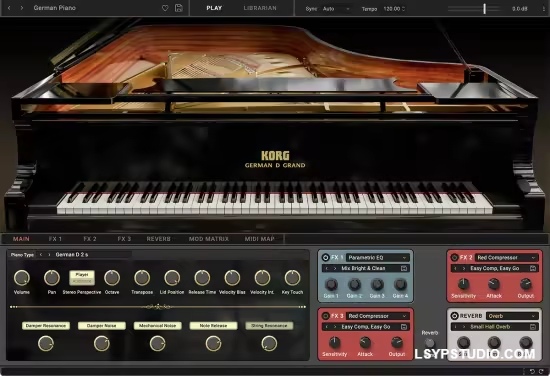Click the Release Time knob
The height and width of the screenshot is (376, 550).
[x=202, y=278]
